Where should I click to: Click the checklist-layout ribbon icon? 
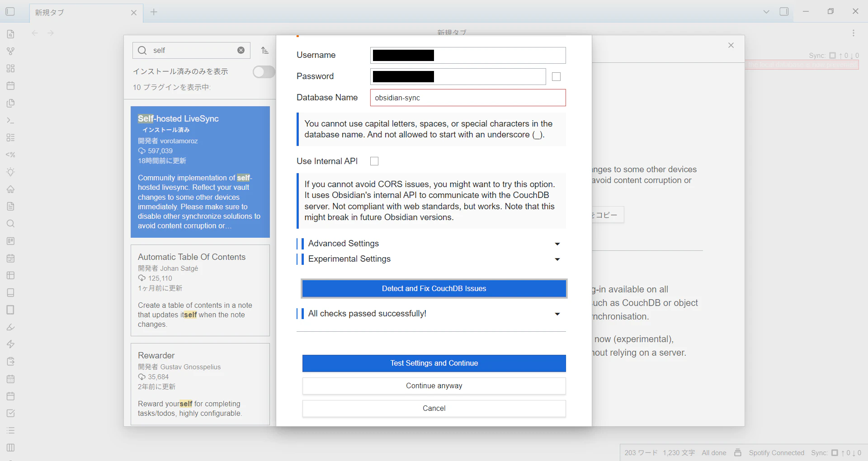pyautogui.click(x=11, y=137)
